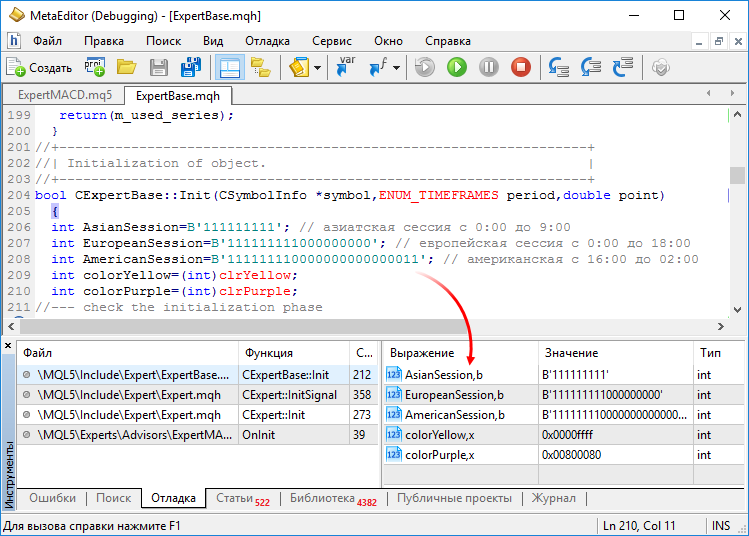
Task: Switch to the Журнал tab
Action: [x=554, y=498]
